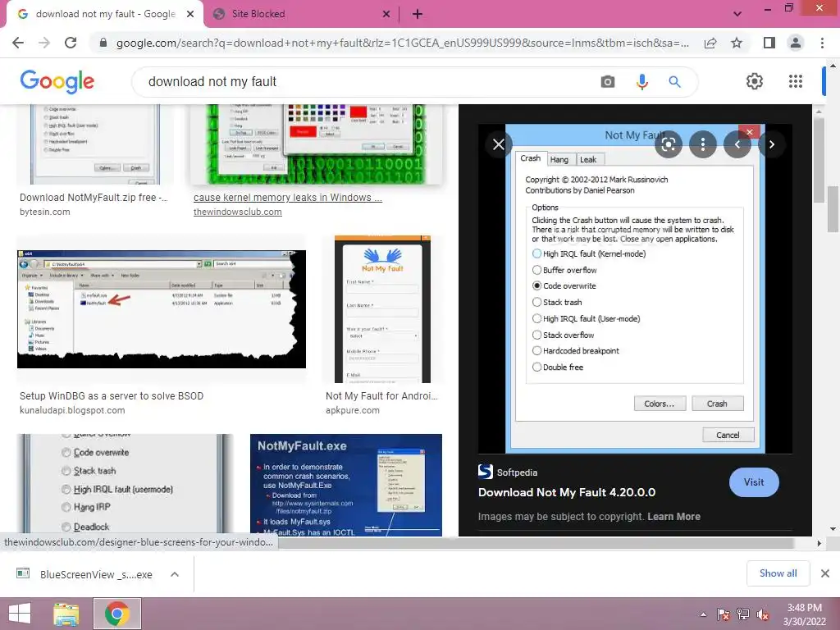Open Chrome profile avatar

point(796,43)
